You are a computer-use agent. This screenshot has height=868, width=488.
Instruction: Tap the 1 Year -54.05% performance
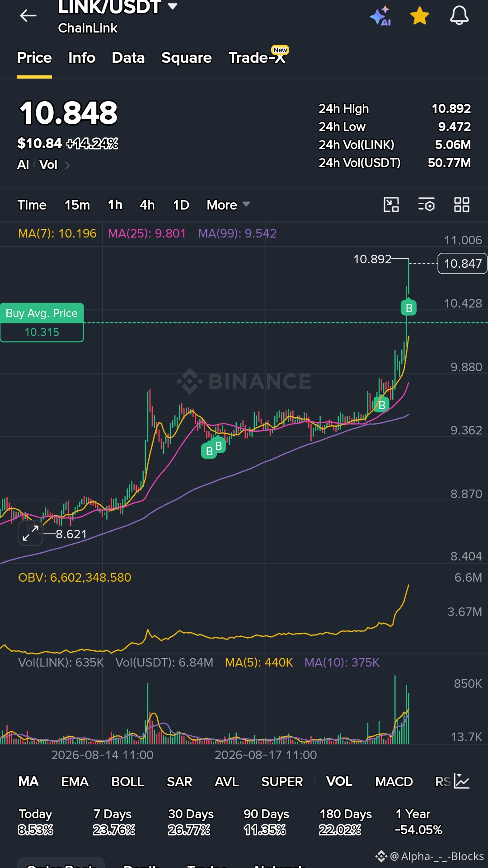418,821
